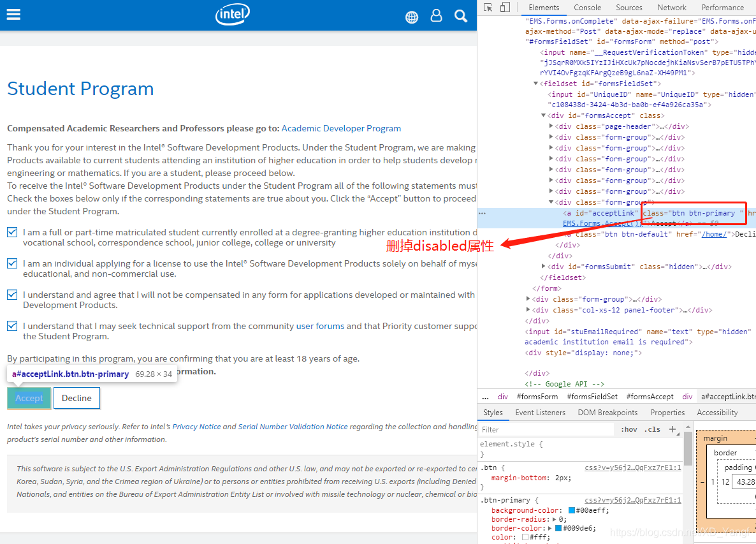This screenshot has width=756, height=544.
Task: Select the input stuEmailRequired DOM line
Action: click(x=640, y=337)
